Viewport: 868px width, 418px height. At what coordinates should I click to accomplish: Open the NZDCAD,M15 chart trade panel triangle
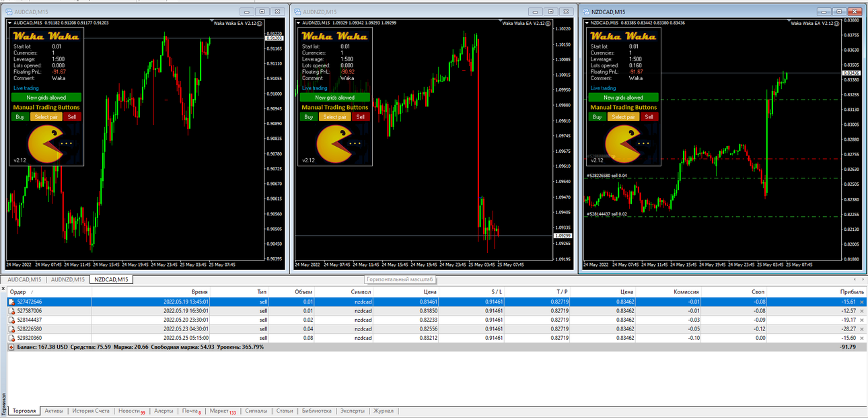click(587, 23)
